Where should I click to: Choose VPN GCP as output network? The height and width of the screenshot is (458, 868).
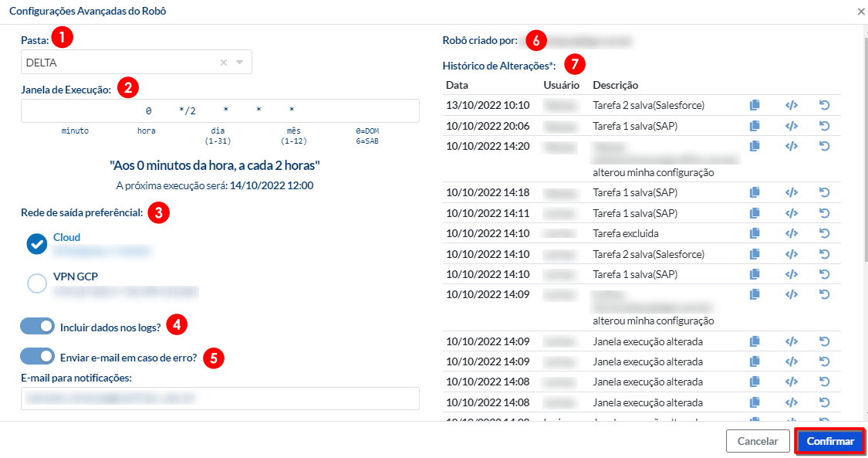tap(37, 283)
